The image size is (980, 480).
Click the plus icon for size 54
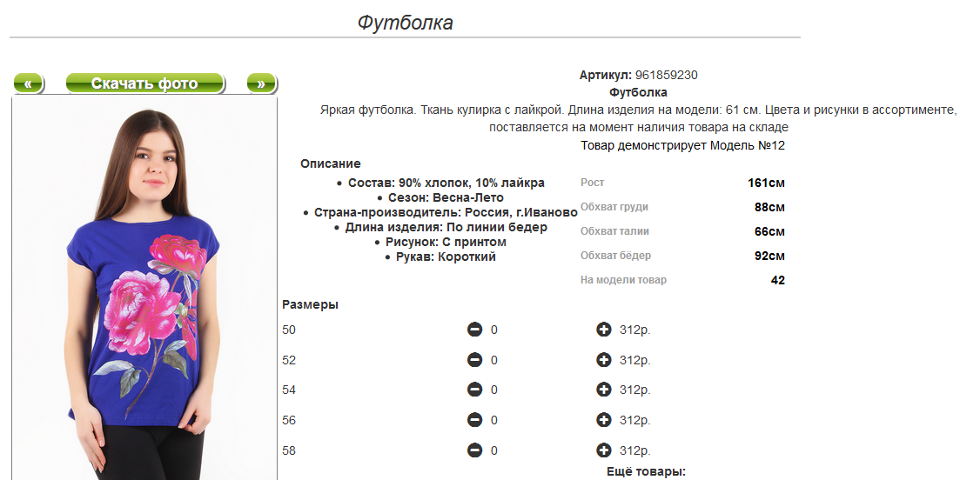click(x=603, y=390)
